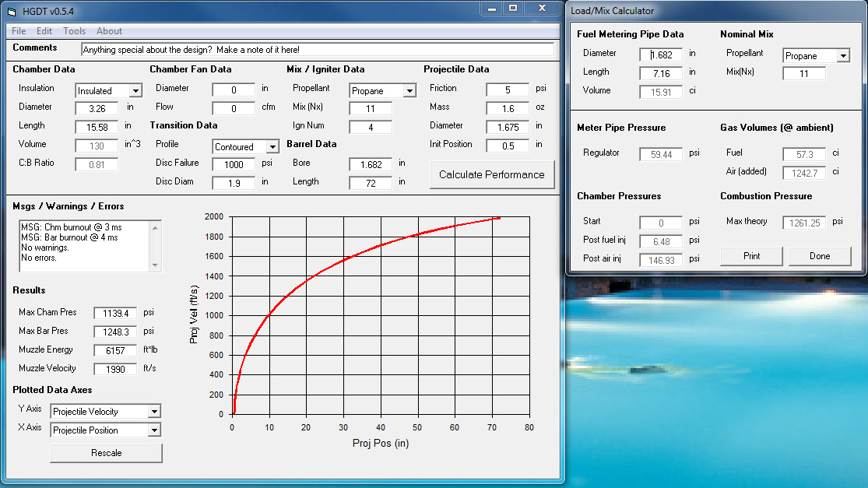This screenshot has width=868, height=488.
Task: Maximize the HGDT window
Action: [x=513, y=9]
